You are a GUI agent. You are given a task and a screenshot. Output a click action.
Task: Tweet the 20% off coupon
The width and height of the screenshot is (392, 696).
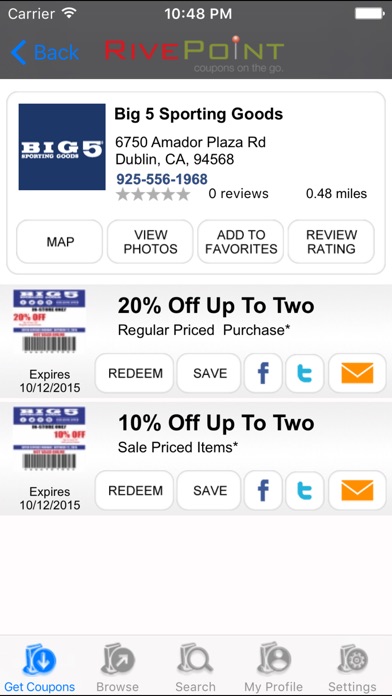(305, 373)
